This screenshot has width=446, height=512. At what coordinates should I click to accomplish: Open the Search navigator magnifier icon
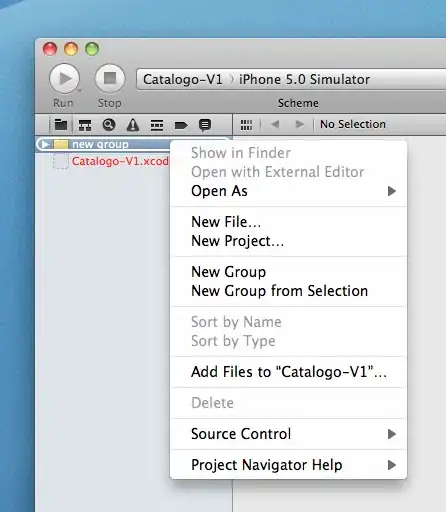[x=109, y=125]
